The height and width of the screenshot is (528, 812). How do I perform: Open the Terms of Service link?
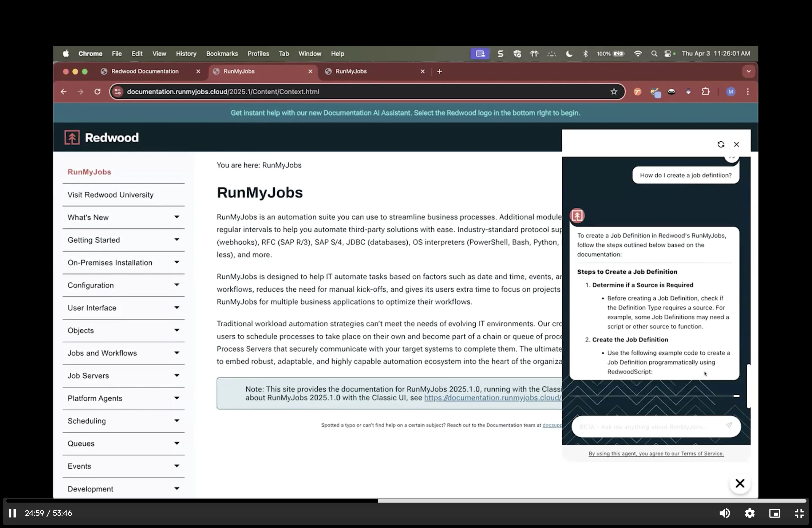tap(656, 453)
